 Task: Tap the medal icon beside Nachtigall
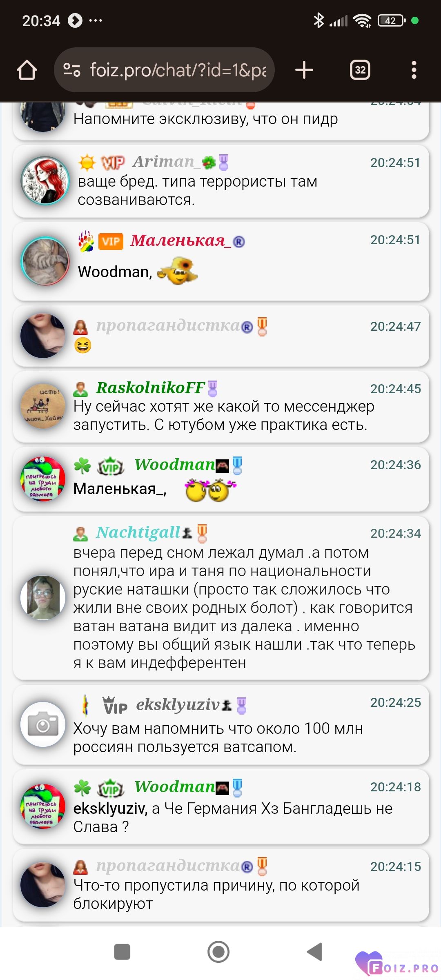tap(202, 533)
